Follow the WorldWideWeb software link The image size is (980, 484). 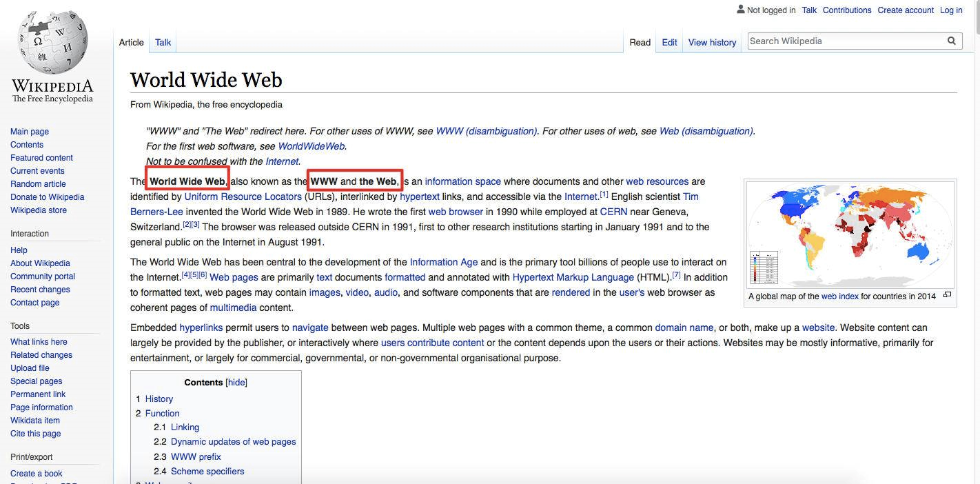(312, 146)
